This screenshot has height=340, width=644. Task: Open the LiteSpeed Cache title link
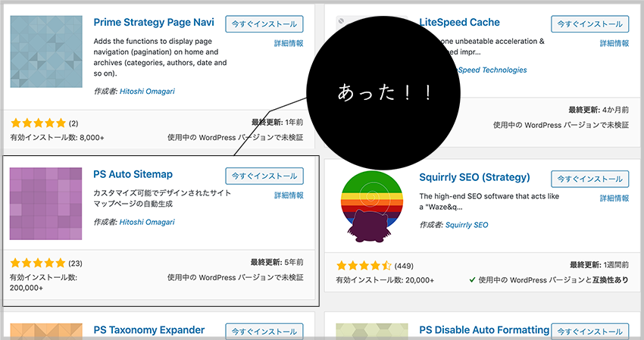460,22
